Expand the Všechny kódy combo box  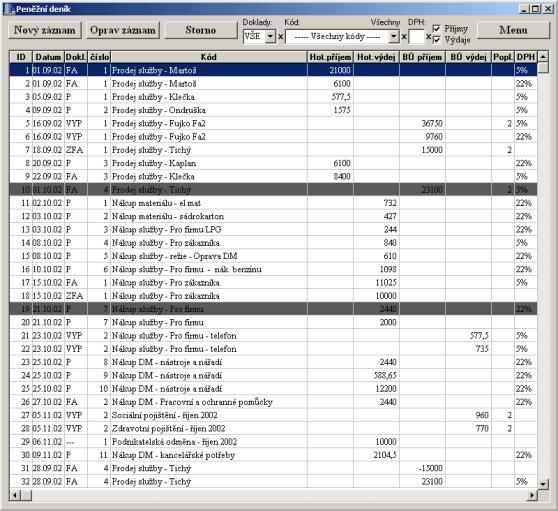394,36
